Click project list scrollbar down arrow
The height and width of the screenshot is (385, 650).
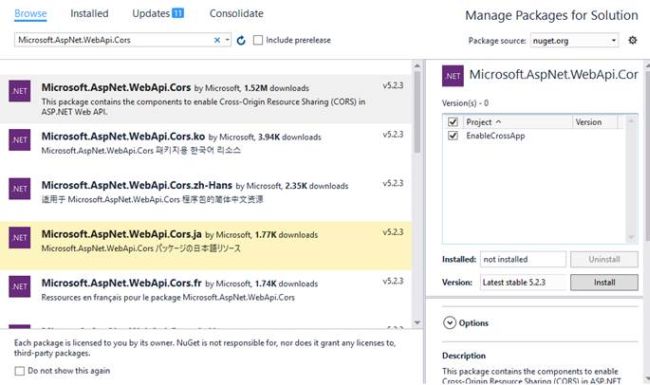coord(631,237)
